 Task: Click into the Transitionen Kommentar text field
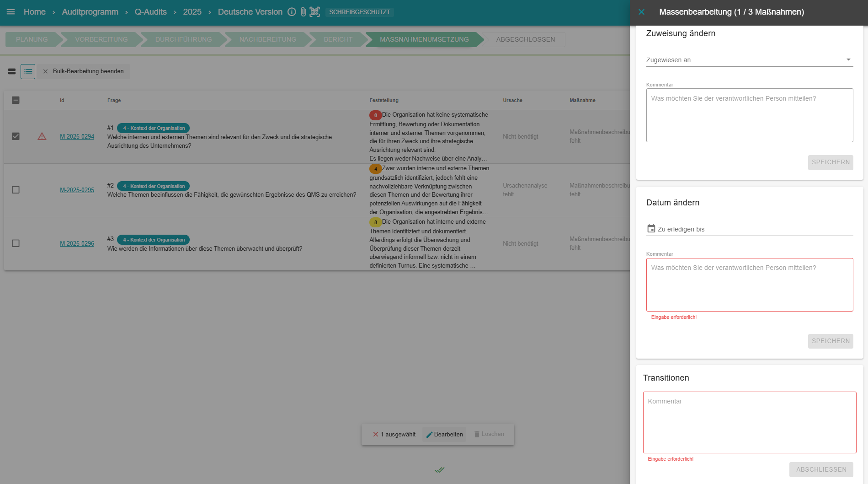[x=749, y=422]
